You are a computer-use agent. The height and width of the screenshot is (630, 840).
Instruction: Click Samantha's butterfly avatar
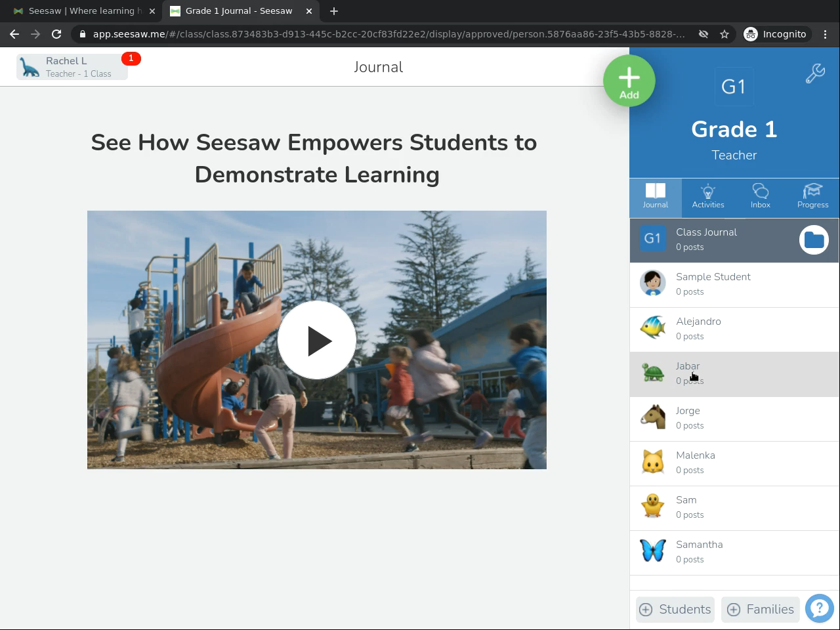point(653,551)
